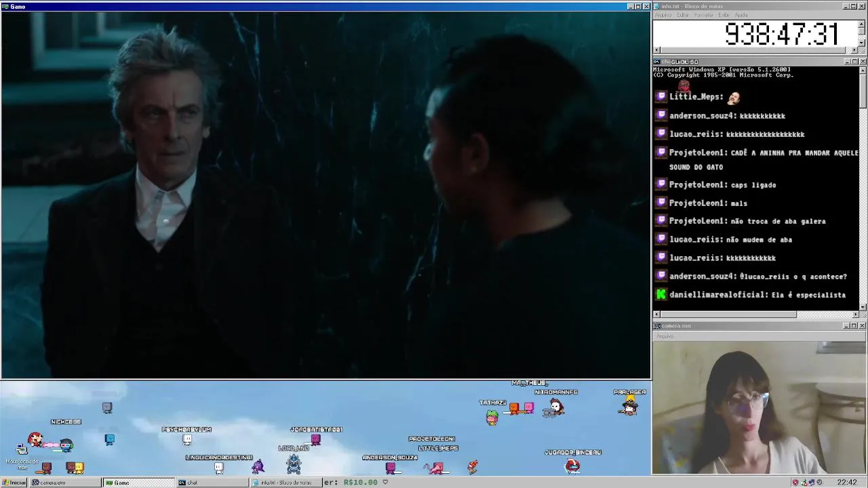Viewport: 868px width, 488px height.
Task: Maximize the camera.exe window
Action: tap(854, 326)
